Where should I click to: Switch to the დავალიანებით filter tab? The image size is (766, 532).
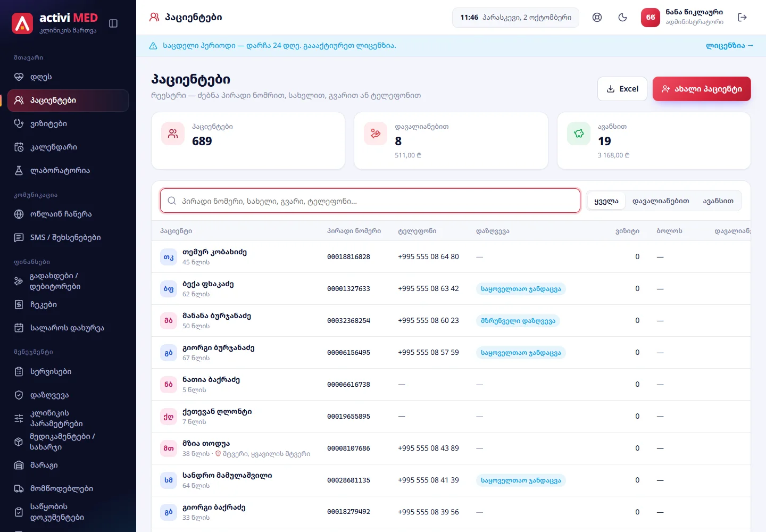pyautogui.click(x=661, y=201)
